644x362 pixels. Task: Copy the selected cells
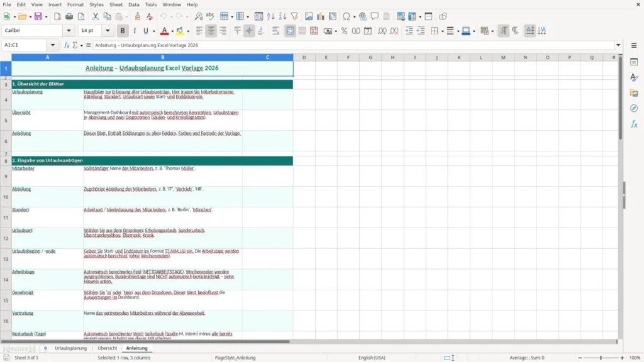(x=107, y=16)
